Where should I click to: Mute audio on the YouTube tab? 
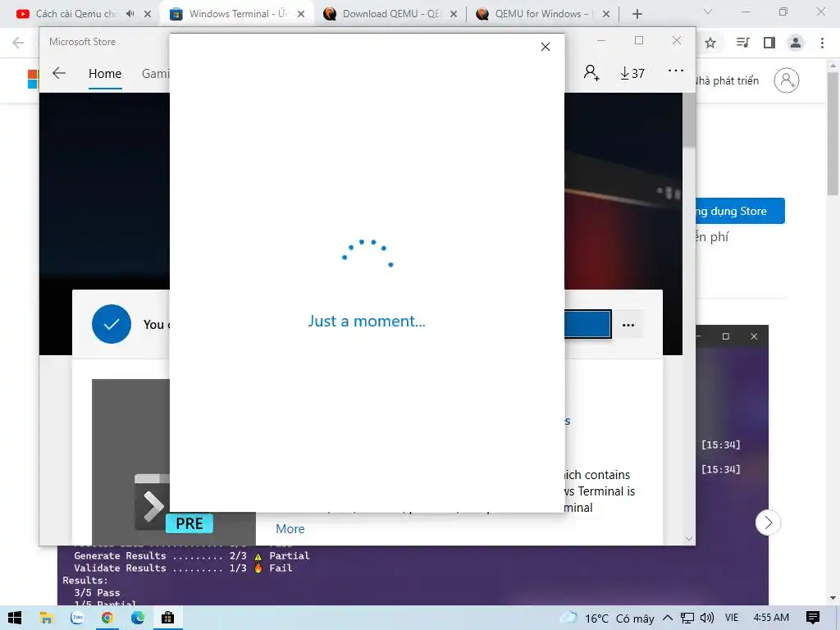[x=130, y=14]
